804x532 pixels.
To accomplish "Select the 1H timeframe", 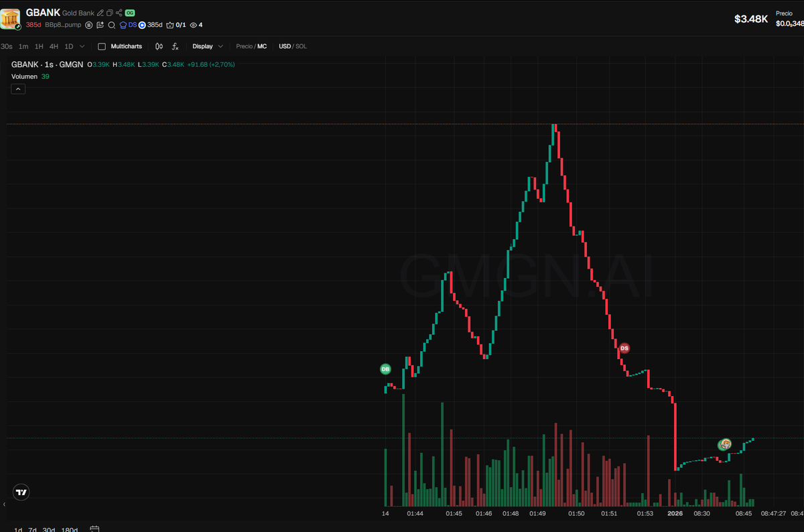I will click(39, 46).
